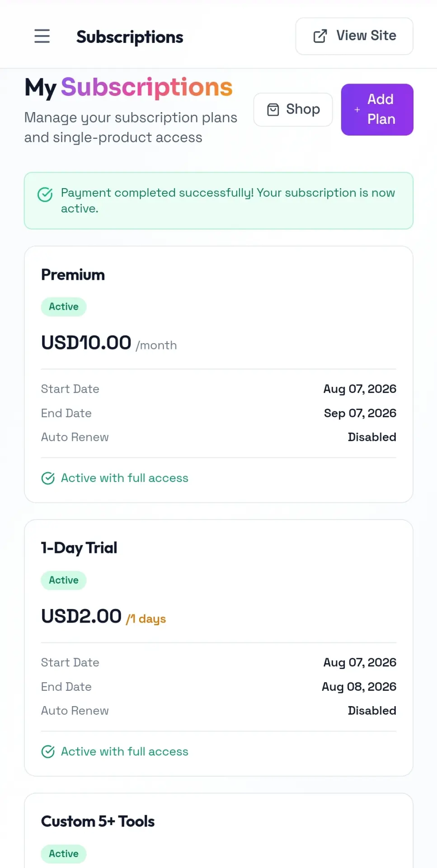
Task: Click Premium's full access check icon
Action: coord(48,478)
